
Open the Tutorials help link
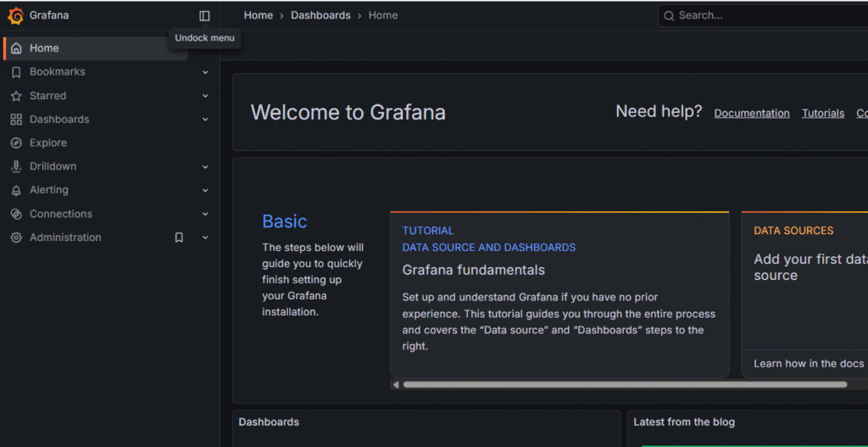click(x=823, y=114)
